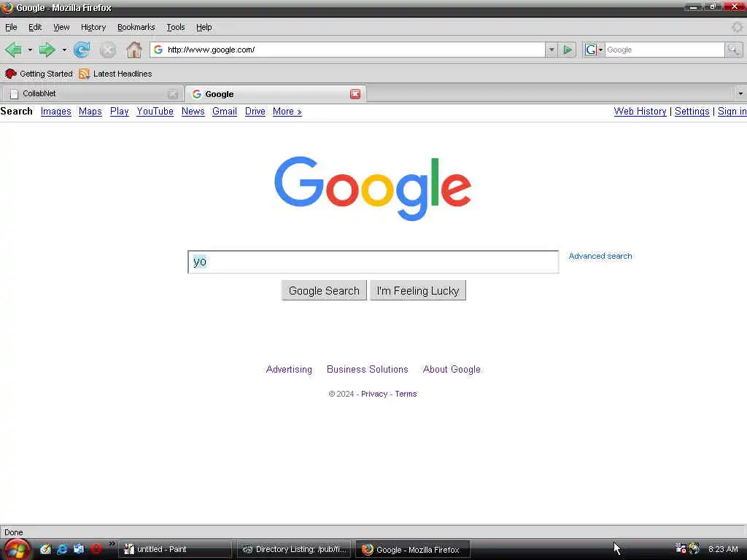Reload the page with the Refresh icon
This screenshot has width=747, height=560.
[82, 50]
